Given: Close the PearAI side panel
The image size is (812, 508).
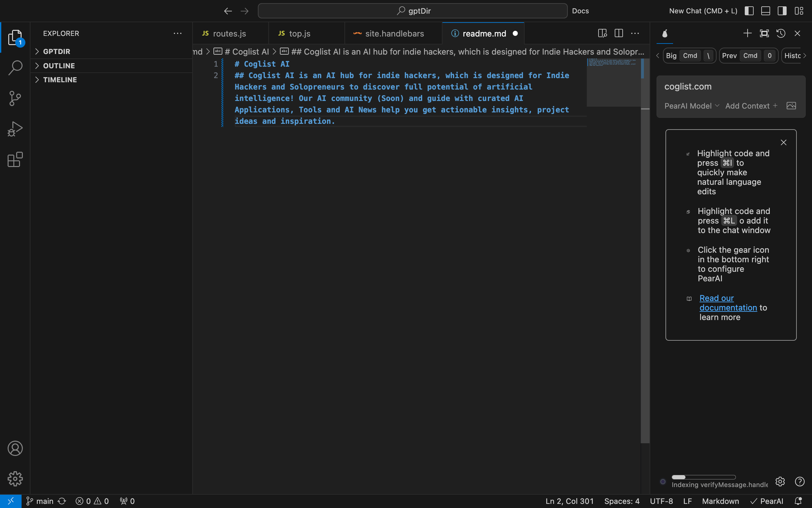Looking at the screenshot, I should 797,33.
